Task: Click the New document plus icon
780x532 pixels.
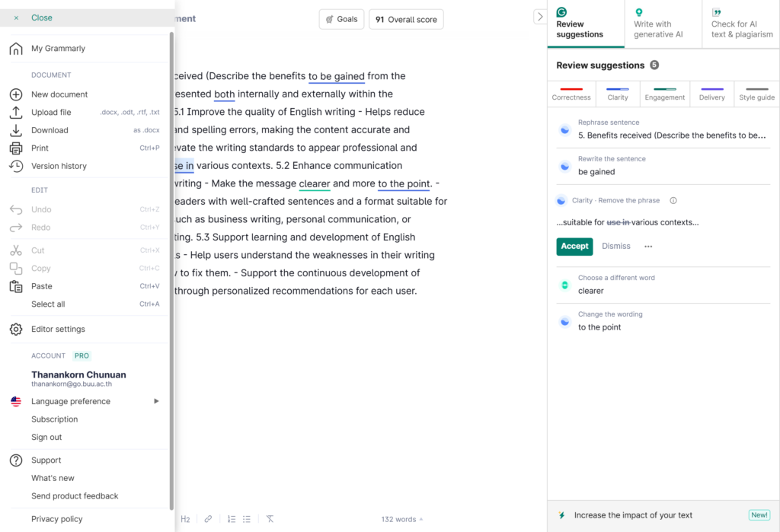Action: [15, 94]
